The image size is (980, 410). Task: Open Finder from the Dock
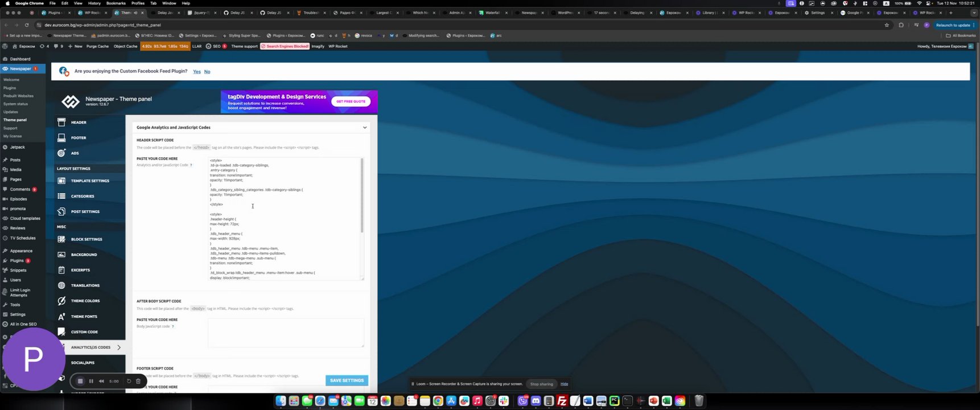(281, 401)
